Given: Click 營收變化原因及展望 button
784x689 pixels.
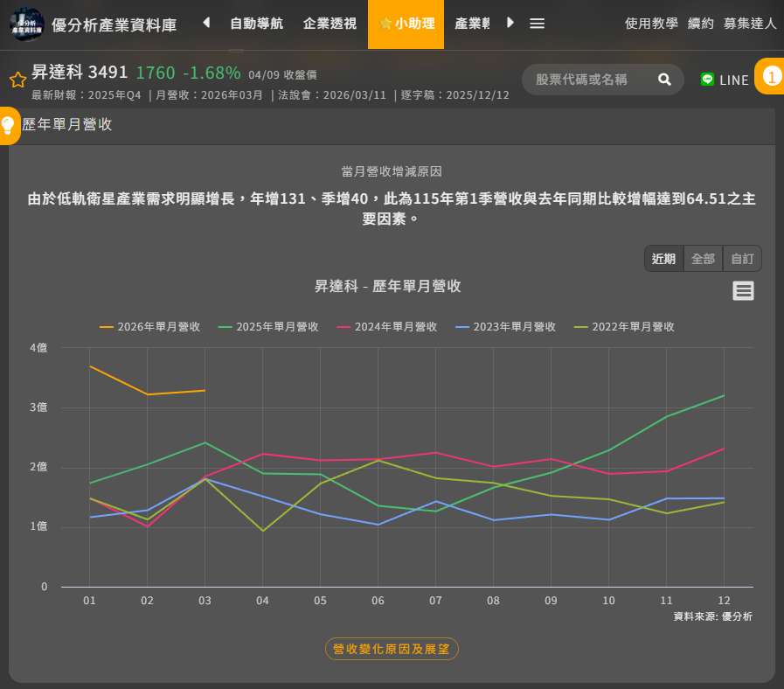Looking at the screenshot, I should 392,649.
